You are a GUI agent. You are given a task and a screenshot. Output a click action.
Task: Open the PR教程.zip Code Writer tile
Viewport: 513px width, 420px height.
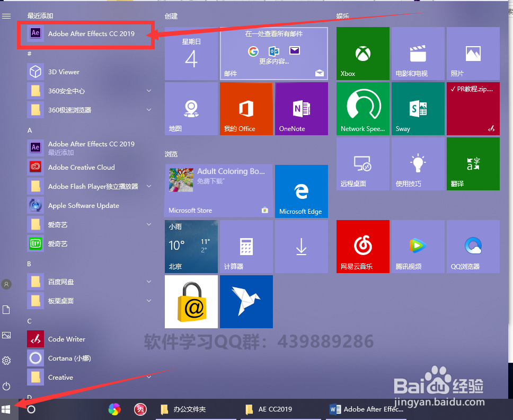473,109
